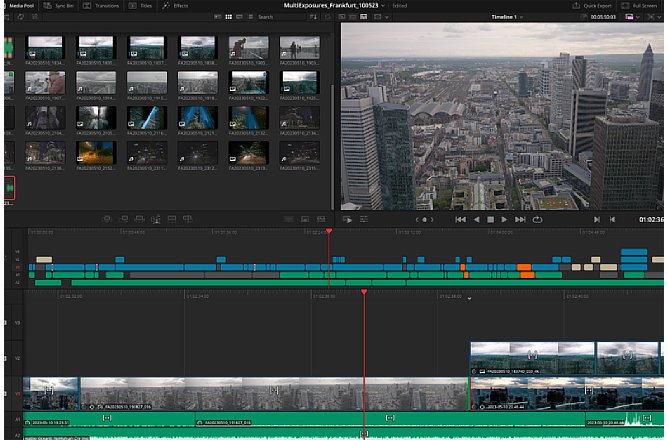Click the timeline resolution icon

pyautogui.click(x=629, y=17)
